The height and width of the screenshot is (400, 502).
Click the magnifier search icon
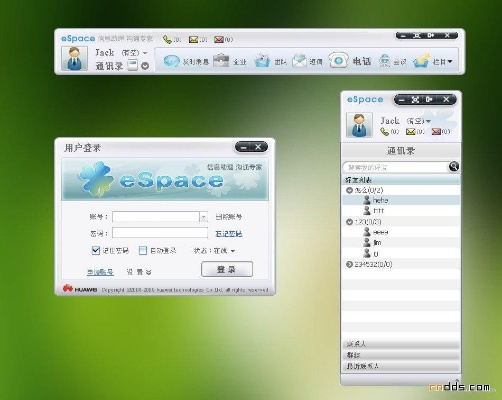pos(454,166)
